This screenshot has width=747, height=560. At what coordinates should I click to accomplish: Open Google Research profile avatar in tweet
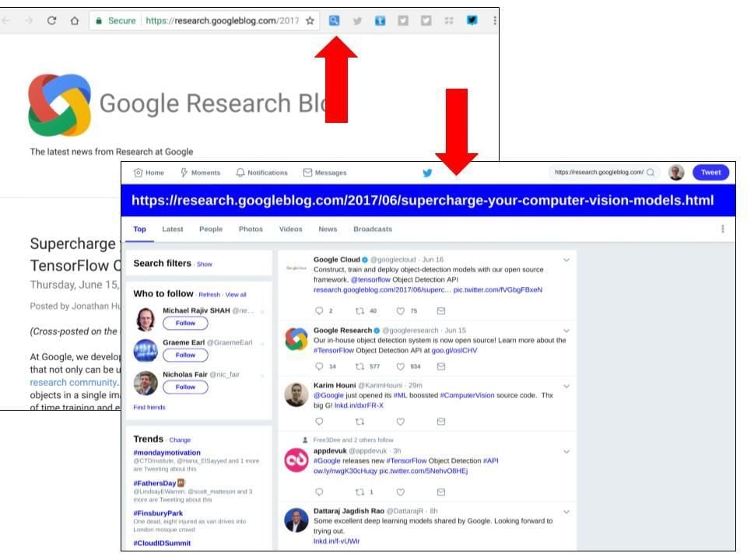pyautogui.click(x=296, y=339)
